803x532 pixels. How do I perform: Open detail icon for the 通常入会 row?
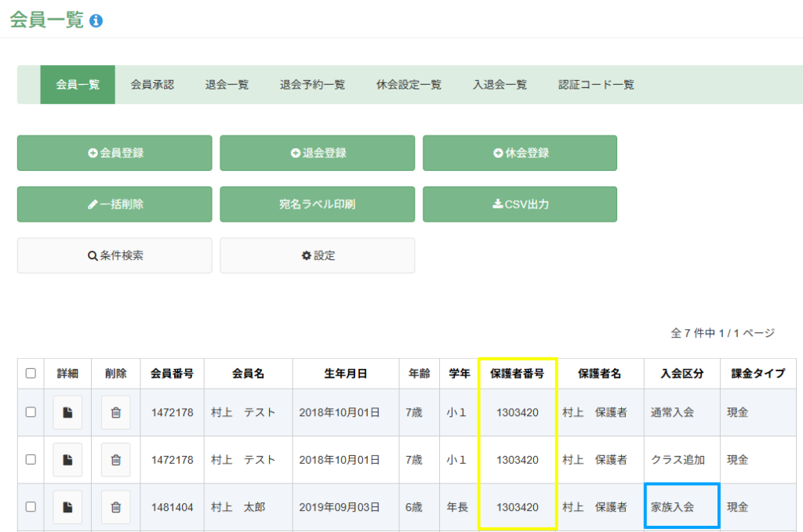67,412
